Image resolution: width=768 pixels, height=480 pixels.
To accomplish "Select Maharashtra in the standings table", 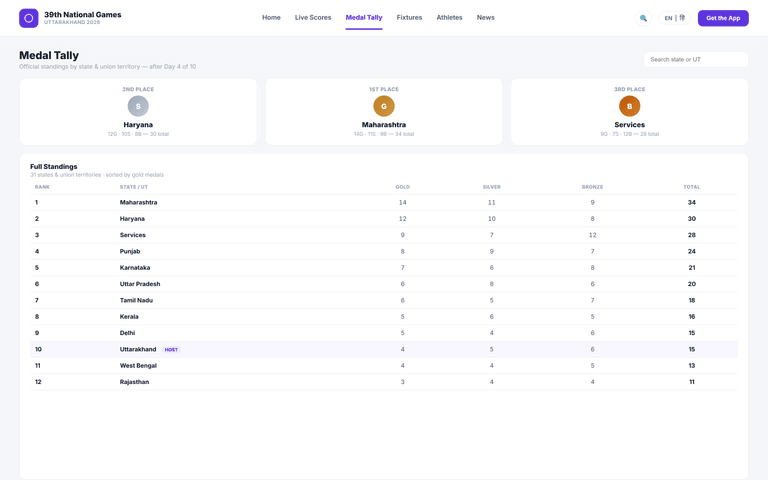I will pos(139,202).
